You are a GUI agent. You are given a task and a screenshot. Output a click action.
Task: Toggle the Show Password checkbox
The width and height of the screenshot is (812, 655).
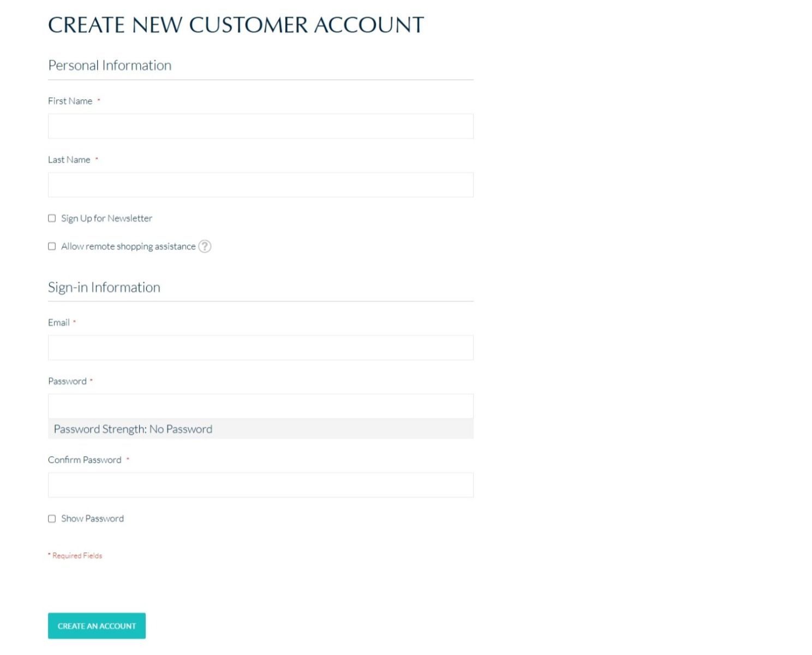tap(52, 519)
